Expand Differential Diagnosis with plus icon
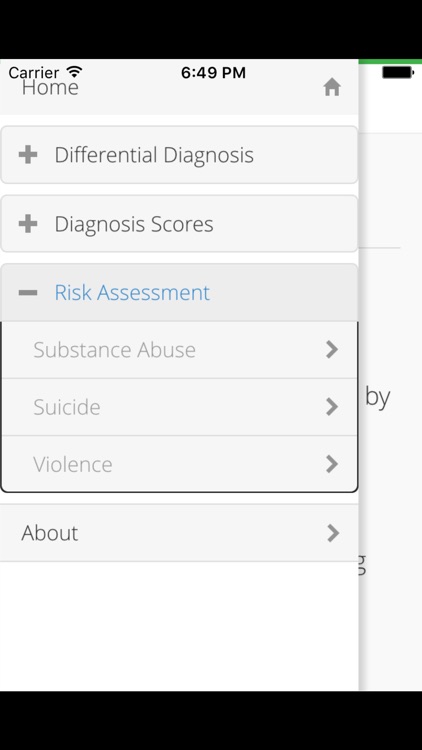422x750 pixels. coord(28,155)
